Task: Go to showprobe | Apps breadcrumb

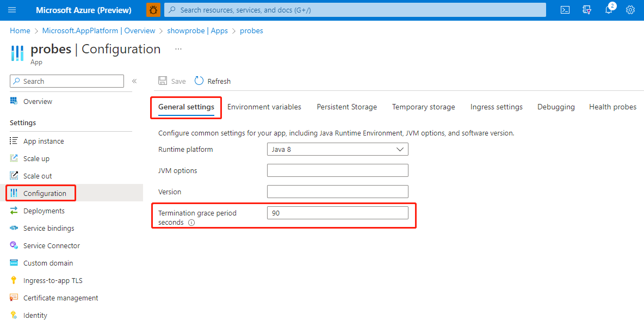Action: tap(197, 31)
